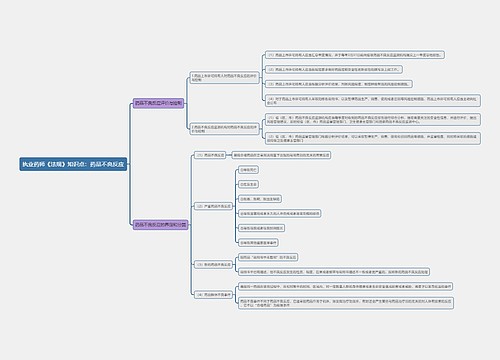Click the ⑤导致住院或住院时间延长 leaf node
This screenshot has height=360, width=500.
(261, 228)
